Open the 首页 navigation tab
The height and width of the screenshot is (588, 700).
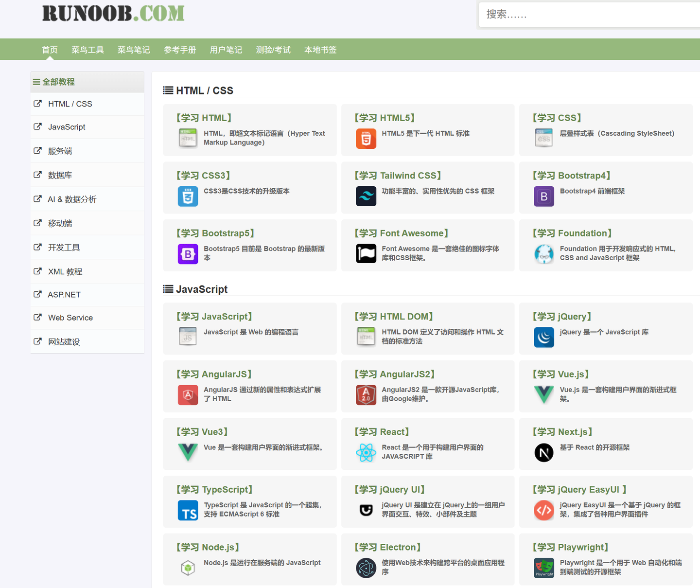[50, 50]
